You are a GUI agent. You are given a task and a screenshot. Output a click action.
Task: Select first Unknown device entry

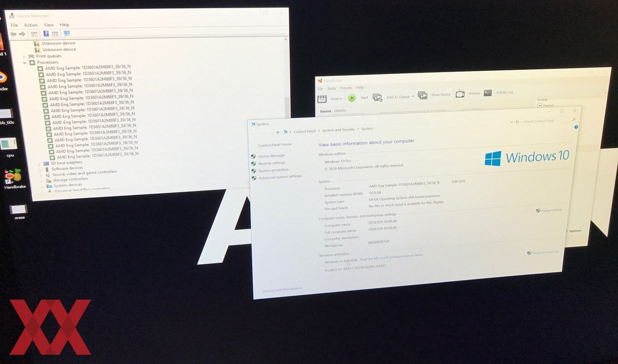(x=59, y=43)
